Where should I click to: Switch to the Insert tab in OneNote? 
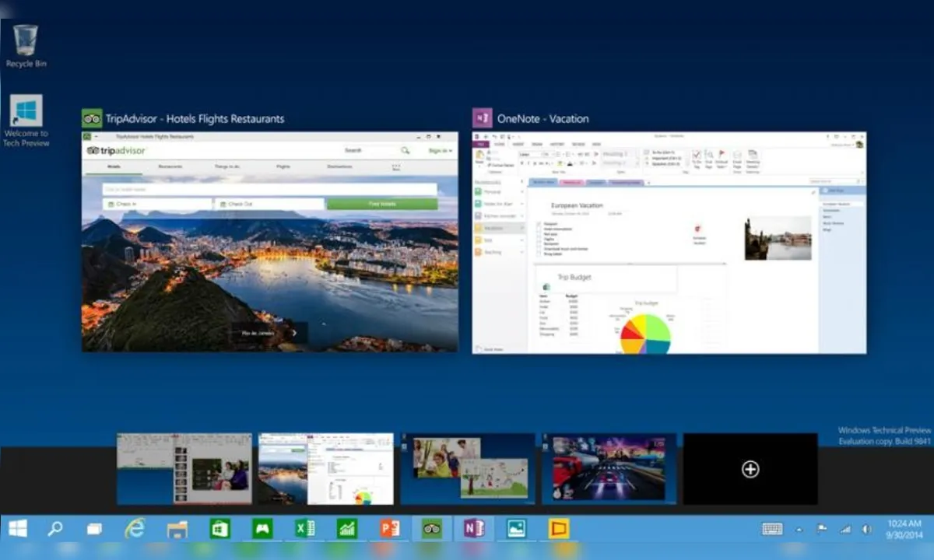(518, 144)
